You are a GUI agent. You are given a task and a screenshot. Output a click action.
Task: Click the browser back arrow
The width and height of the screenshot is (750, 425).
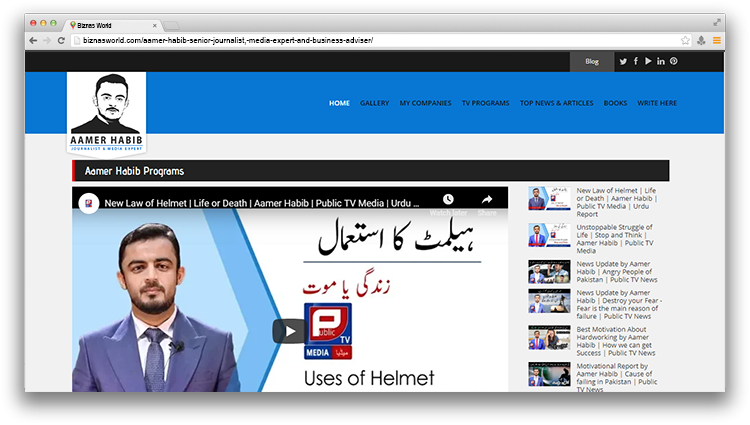click(33, 41)
